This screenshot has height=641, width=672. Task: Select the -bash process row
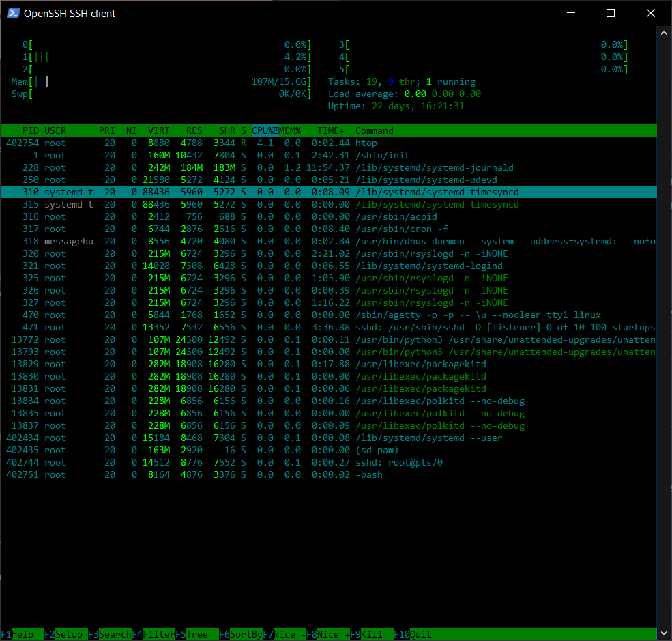pyautogui.click(x=328, y=475)
